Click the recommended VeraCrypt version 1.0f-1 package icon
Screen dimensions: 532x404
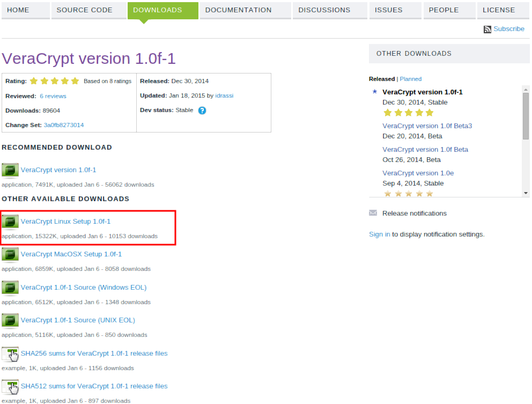(x=10, y=170)
